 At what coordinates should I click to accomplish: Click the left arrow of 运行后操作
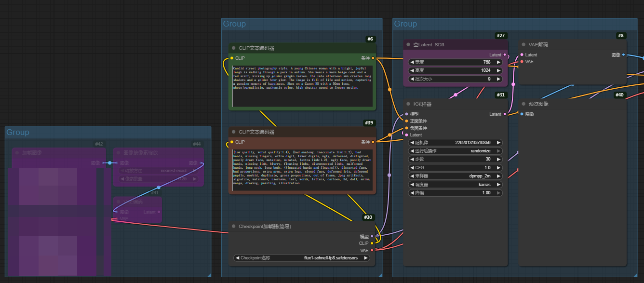coord(411,151)
